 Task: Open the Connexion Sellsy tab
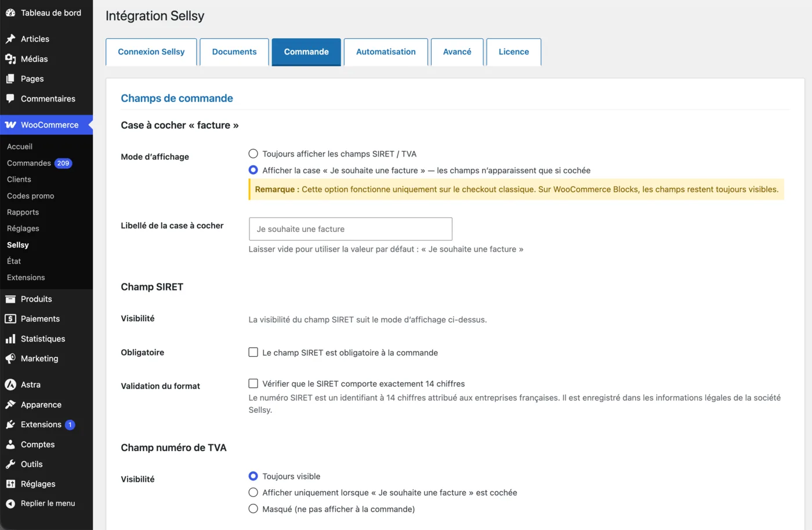tap(151, 52)
